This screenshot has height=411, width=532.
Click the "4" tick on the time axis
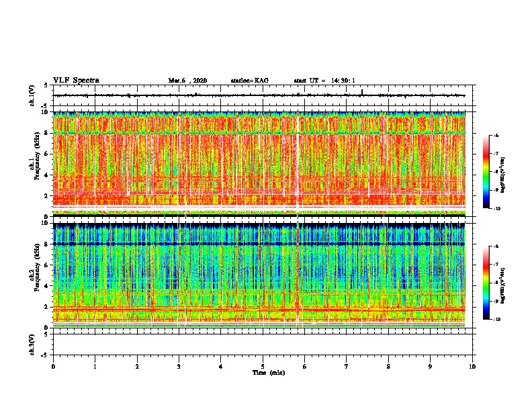click(221, 366)
